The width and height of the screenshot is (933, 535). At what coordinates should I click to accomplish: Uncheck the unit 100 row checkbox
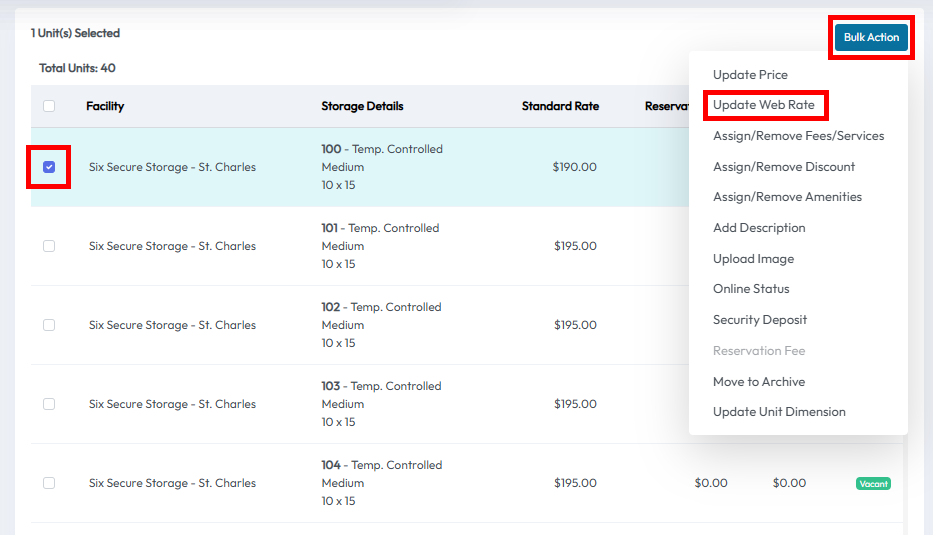coord(49,167)
